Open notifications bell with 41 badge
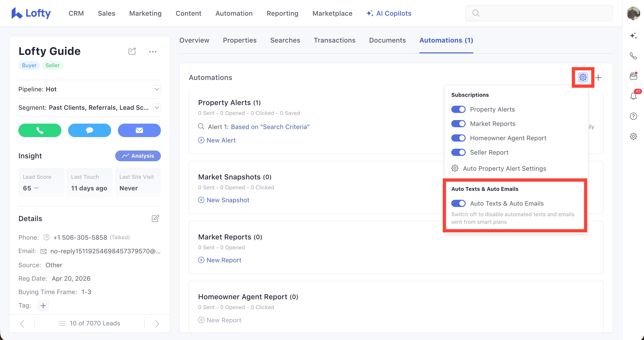 coord(634,95)
